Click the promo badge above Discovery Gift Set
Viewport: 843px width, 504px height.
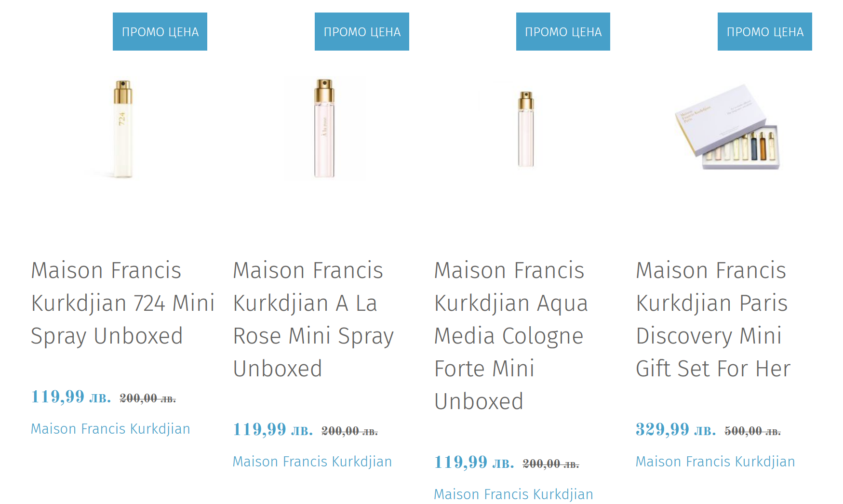pyautogui.click(x=765, y=32)
